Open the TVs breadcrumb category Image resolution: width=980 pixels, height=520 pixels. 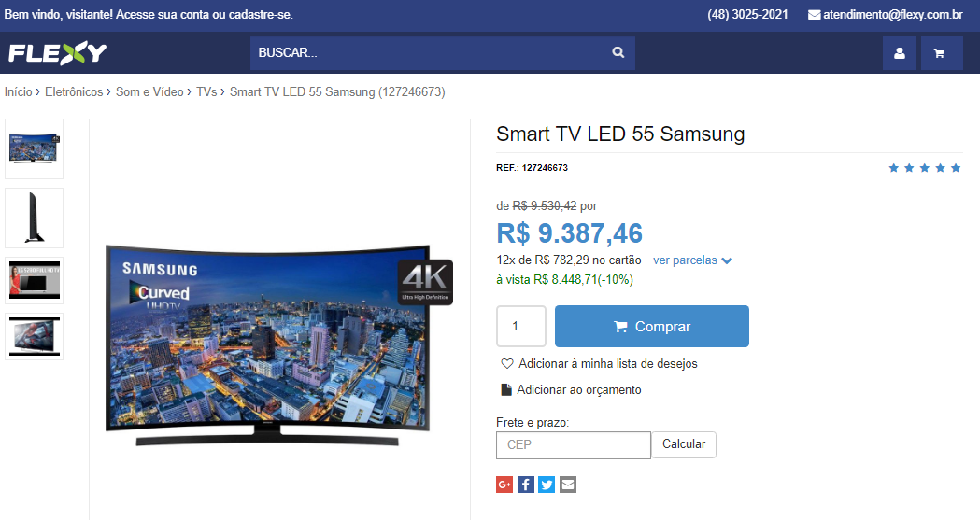206,91
